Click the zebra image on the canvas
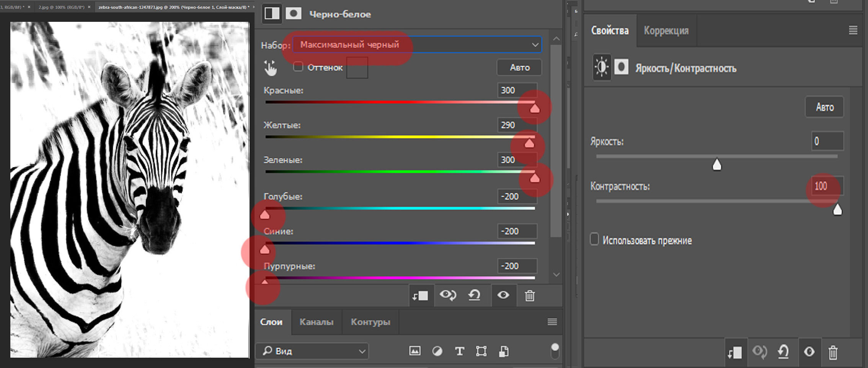 click(130, 190)
